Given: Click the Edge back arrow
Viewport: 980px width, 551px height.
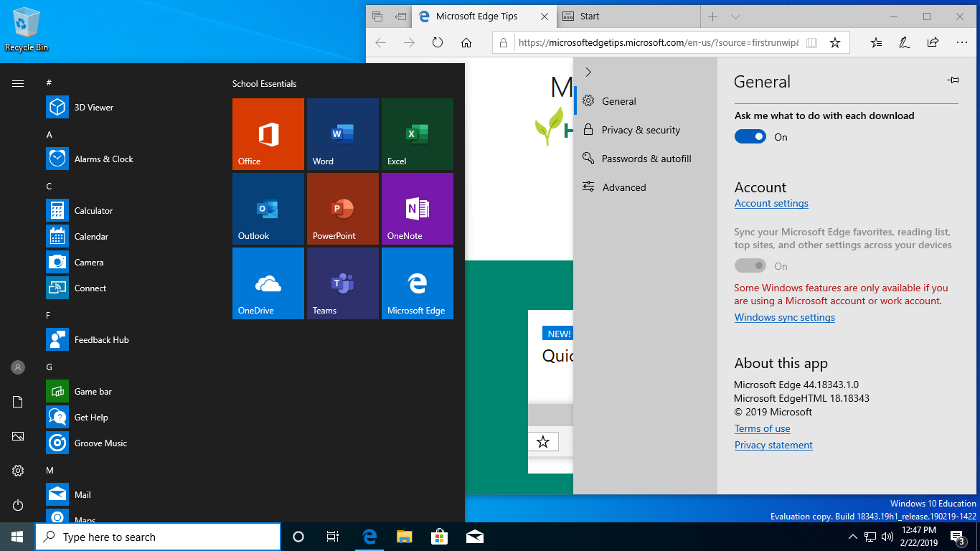Looking at the screenshot, I should point(380,43).
